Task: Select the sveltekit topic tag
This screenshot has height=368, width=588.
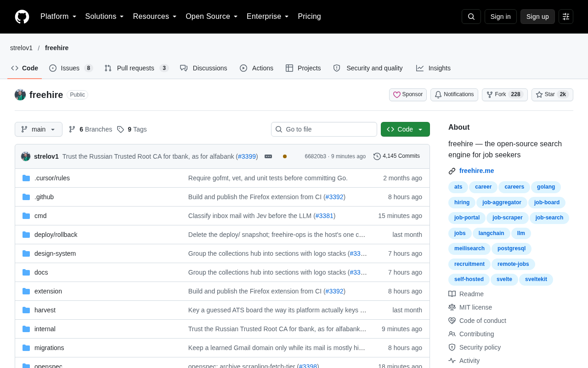Action: [536, 279]
